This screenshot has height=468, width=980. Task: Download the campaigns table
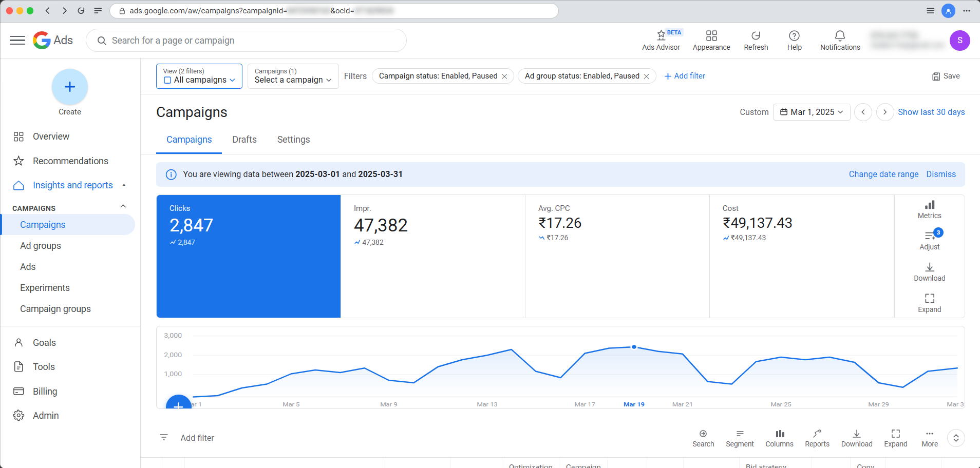click(x=857, y=438)
